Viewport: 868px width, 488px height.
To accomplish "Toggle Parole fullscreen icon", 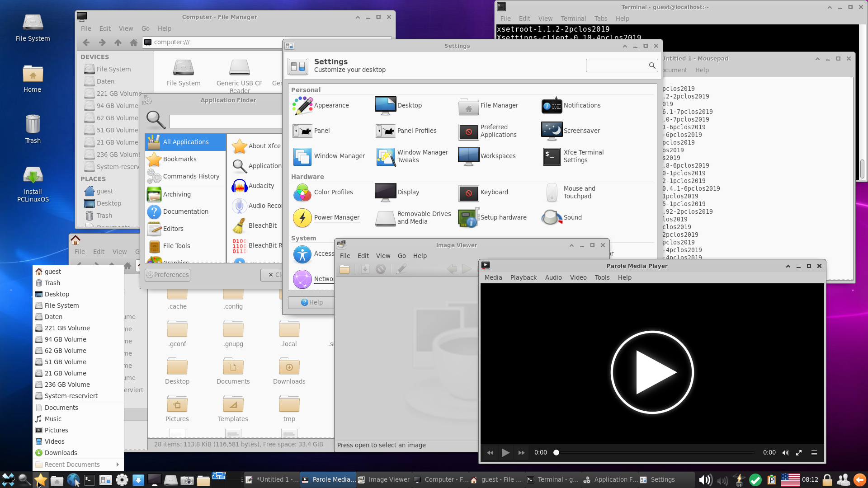I will (799, 453).
